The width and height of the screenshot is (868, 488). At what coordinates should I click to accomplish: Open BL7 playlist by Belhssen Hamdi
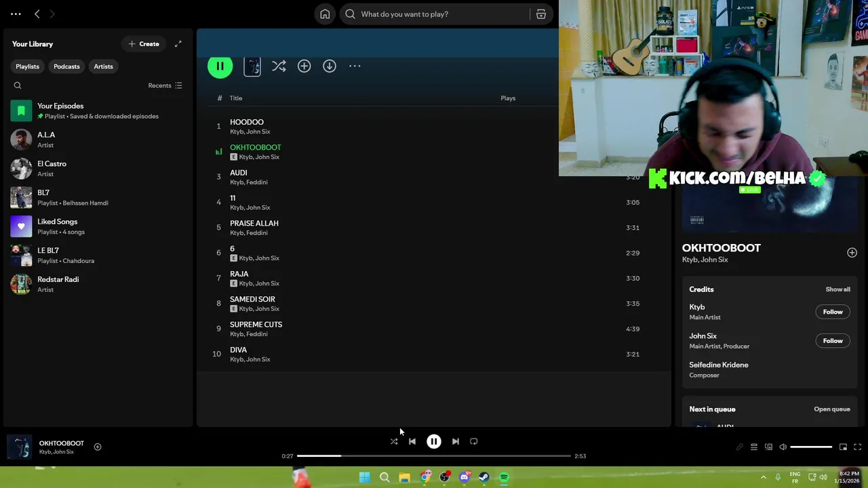98,197
